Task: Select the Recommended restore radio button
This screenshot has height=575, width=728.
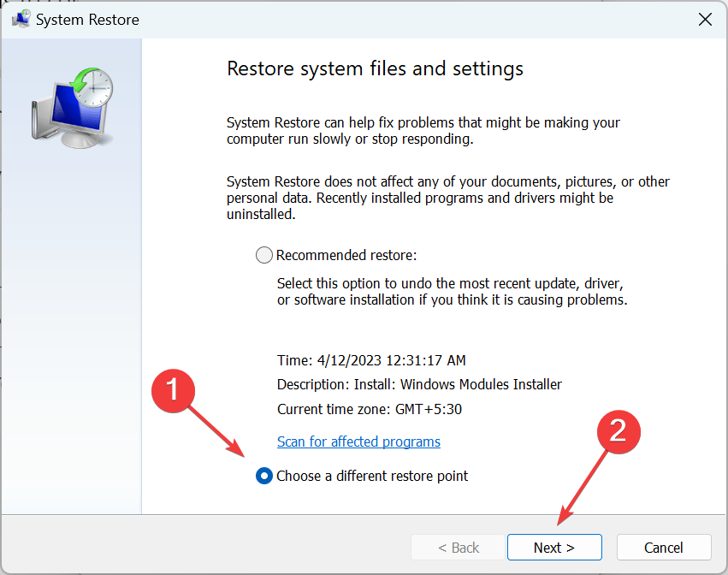Action: click(x=264, y=254)
